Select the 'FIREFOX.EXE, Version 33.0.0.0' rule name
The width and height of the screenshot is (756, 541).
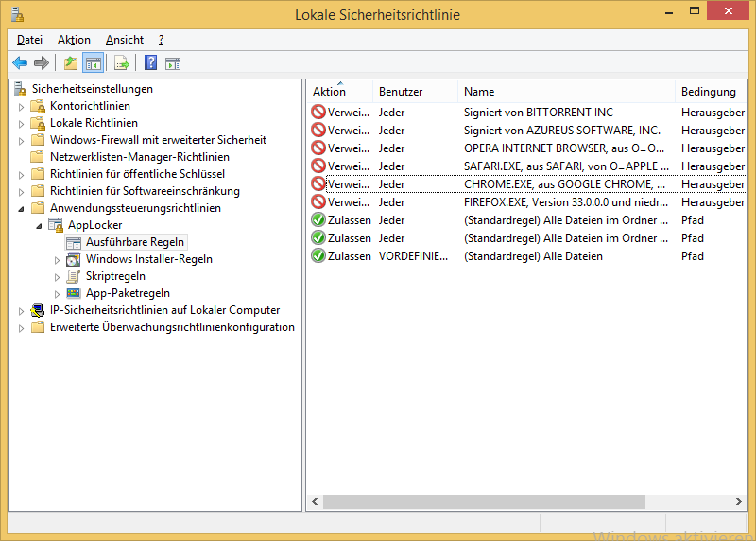pos(565,202)
